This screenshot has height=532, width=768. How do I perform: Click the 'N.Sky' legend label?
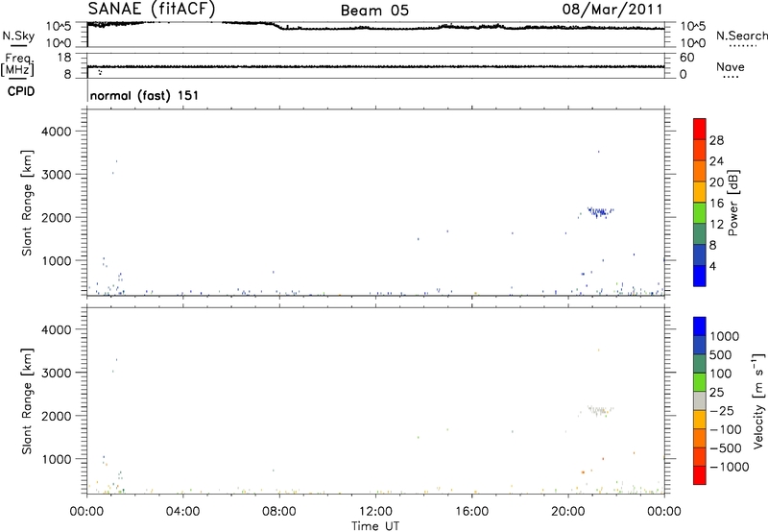tap(18, 36)
